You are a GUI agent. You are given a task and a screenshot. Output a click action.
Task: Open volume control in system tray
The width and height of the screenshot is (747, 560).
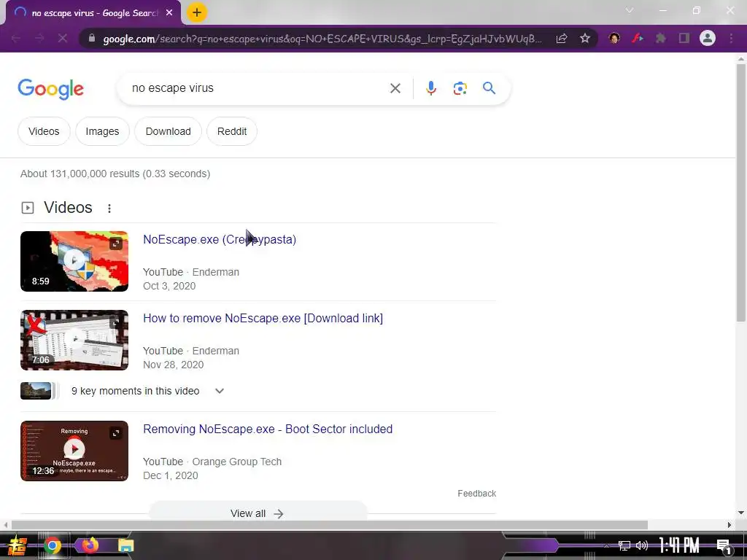pos(642,545)
